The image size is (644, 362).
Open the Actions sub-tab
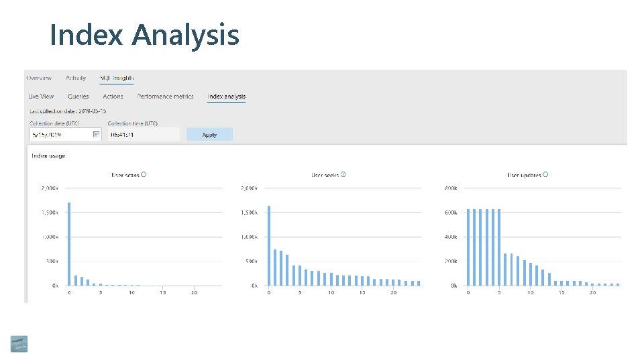point(113,96)
